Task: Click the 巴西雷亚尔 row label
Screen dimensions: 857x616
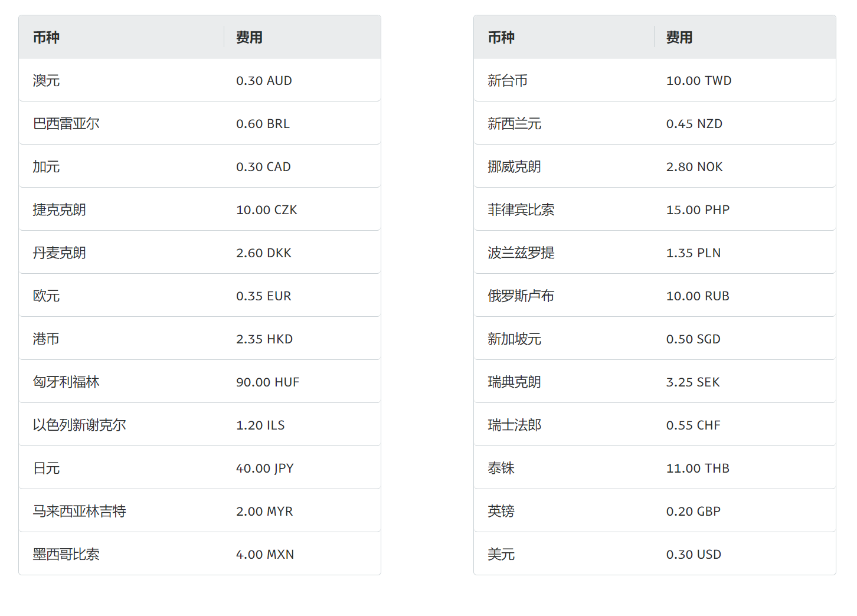Action: pos(66,123)
